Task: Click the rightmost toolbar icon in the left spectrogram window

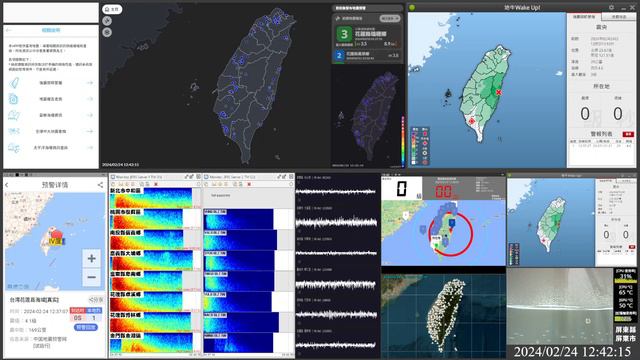Action: coord(199,184)
